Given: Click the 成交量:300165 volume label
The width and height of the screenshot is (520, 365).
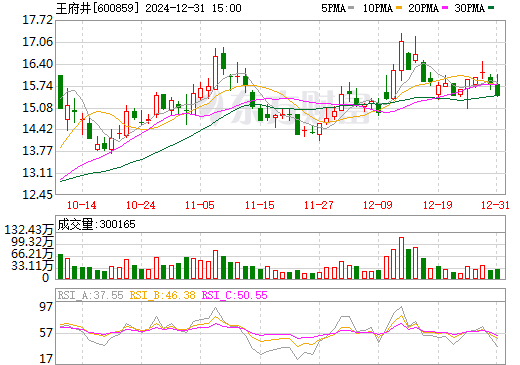Looking at the screenshot, I should coord(96,224).
